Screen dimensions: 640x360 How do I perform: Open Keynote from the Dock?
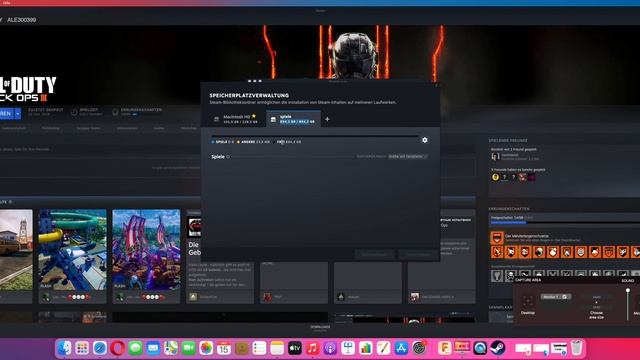[348, 348]
